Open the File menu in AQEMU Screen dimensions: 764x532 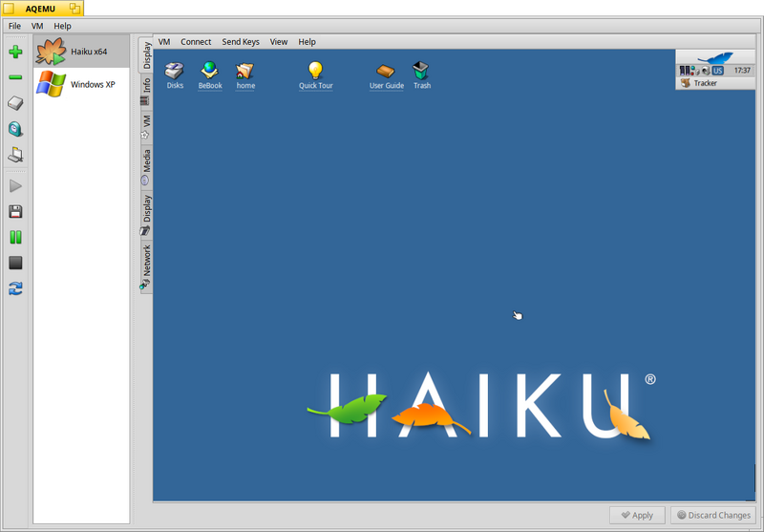click(14, 26)
